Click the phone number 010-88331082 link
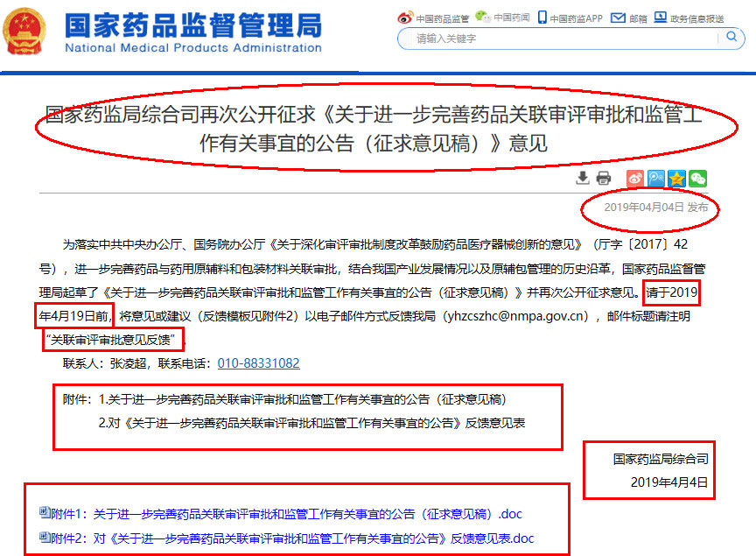756x556 pixels. tap(258, 363)
